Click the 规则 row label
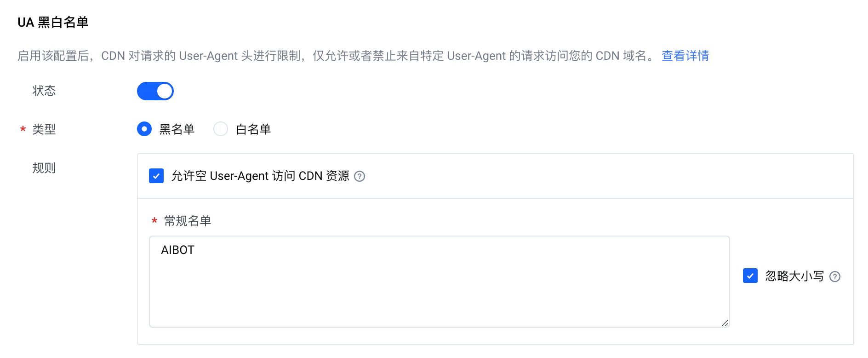 point(44,168)
